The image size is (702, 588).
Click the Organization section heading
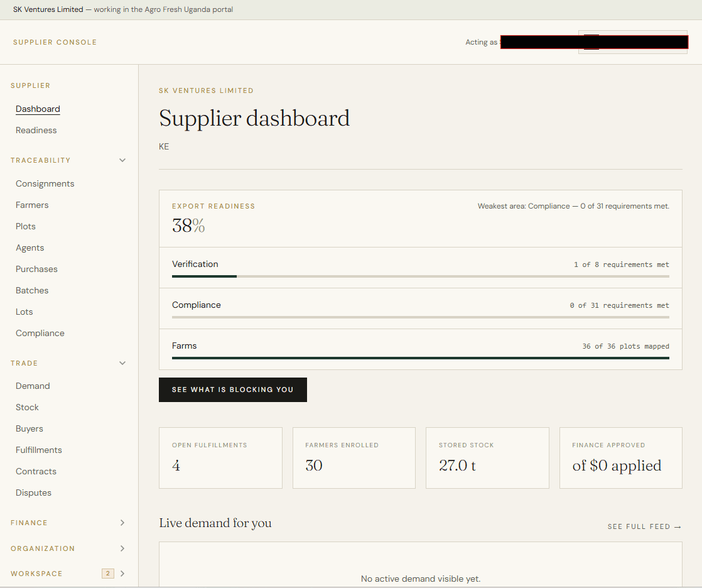point(43,548)
